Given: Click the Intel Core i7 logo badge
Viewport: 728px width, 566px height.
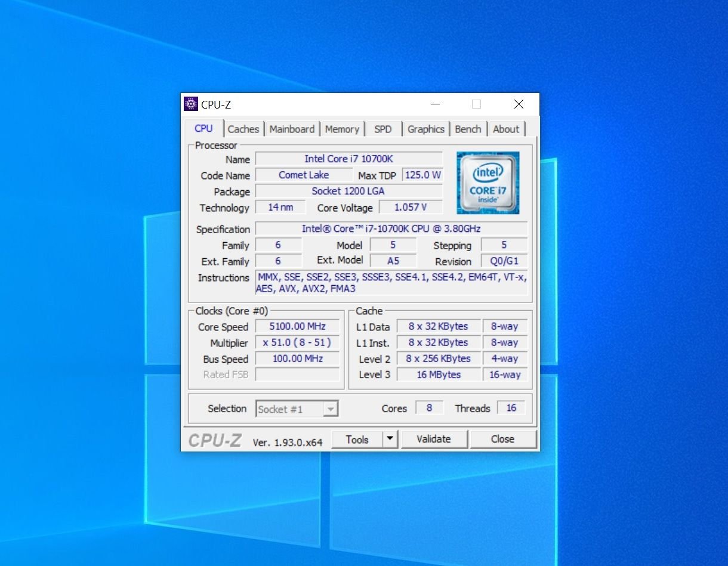Looking at the screenshot, I should coord(488,183).
